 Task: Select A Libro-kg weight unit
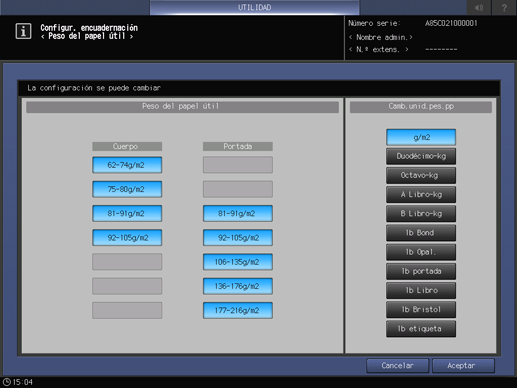point(421,195)
